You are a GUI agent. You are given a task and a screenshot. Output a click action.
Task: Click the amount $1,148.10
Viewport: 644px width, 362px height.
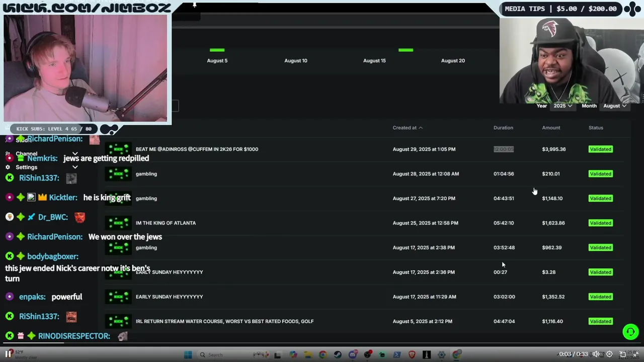click(552, 199)
